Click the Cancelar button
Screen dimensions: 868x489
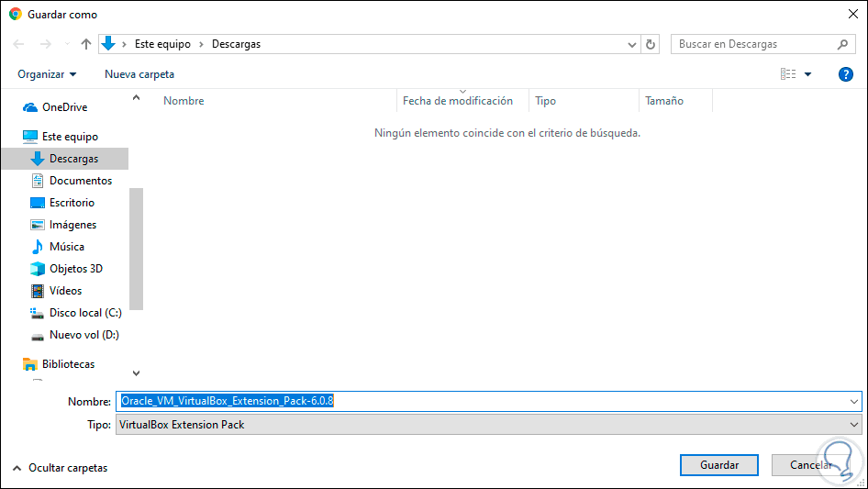tap(811, 465)
